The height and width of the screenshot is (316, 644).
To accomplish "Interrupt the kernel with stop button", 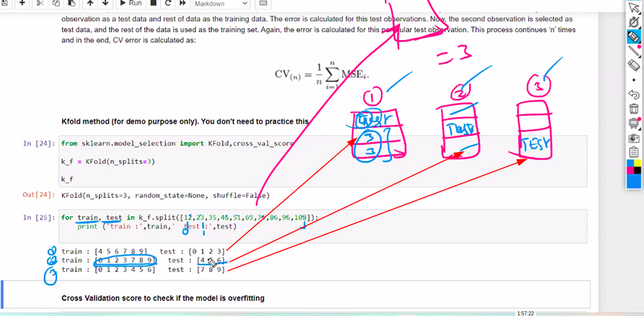I will (153, 3).
